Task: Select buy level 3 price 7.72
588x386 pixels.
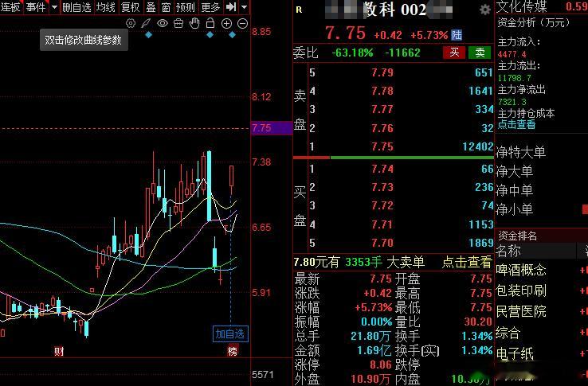Action: point(382,205)
